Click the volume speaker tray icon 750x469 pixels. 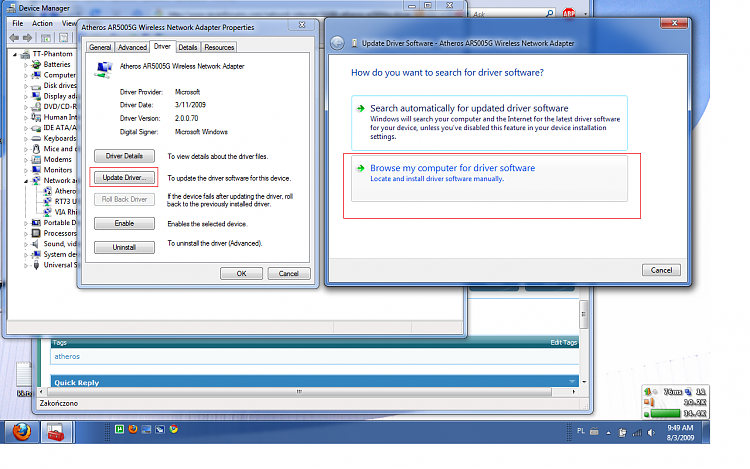pos(651,433)
